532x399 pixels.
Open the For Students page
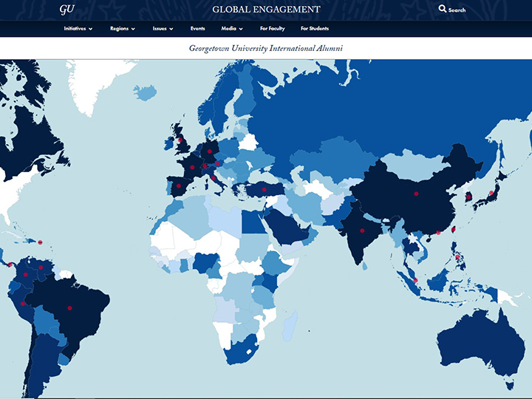click(315, 29)
